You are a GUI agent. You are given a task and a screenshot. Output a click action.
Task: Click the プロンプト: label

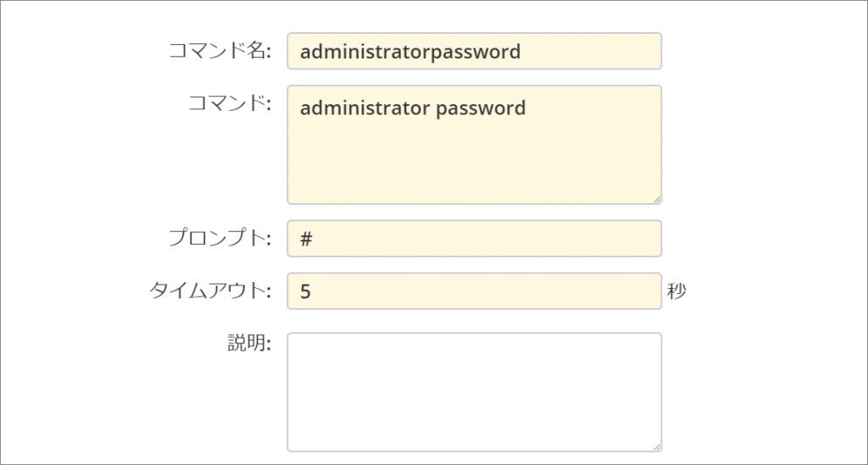click(219, 239)
